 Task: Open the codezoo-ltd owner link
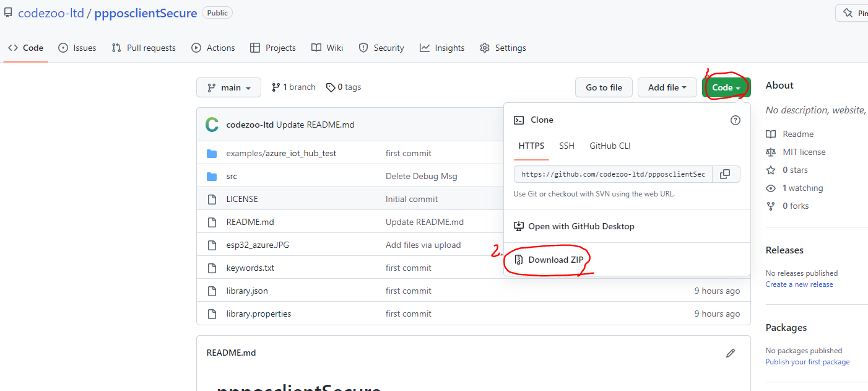click(x=51, y=13)
